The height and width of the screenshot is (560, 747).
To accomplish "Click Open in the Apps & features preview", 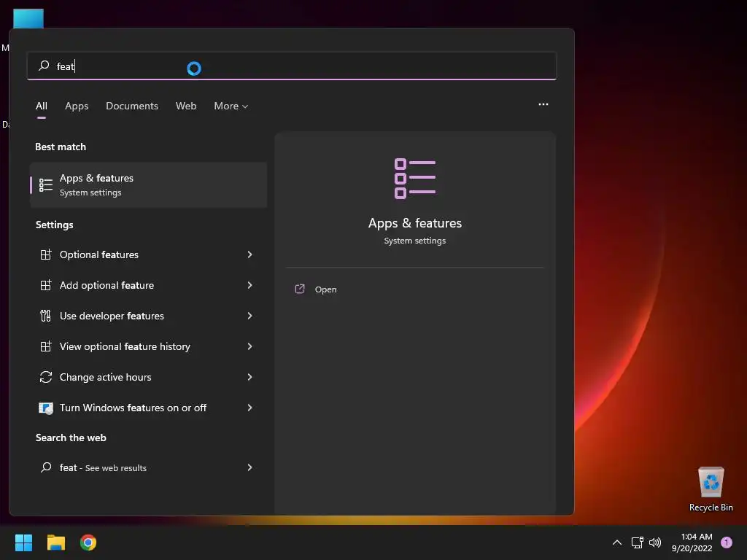I will coord(326,289).
